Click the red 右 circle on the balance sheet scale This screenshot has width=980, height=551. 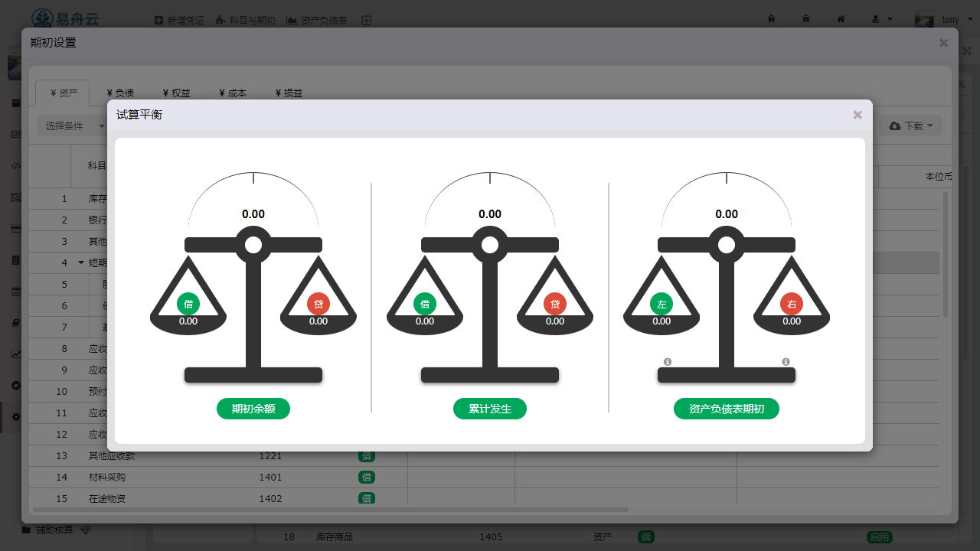[x=791, y=304]
